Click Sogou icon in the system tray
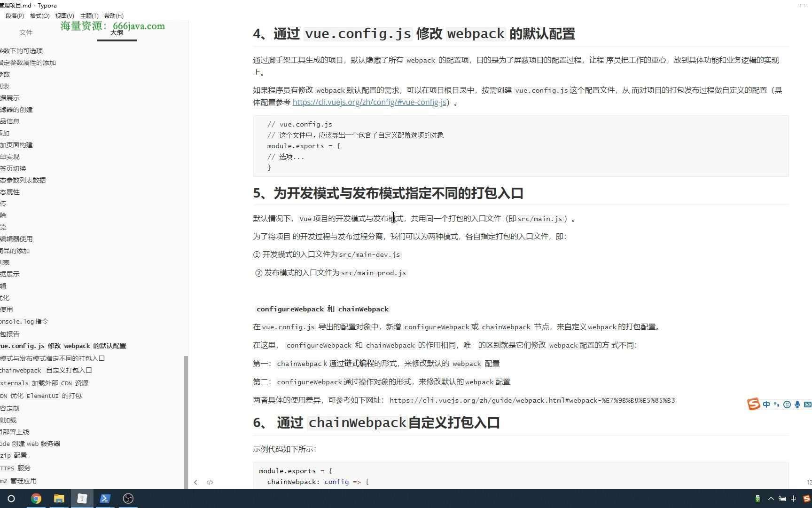 tap(807, 499)
